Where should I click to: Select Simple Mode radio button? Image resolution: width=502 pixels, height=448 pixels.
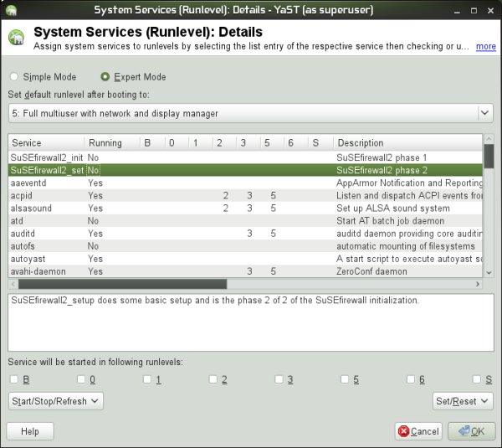click(x=14, y=76)
